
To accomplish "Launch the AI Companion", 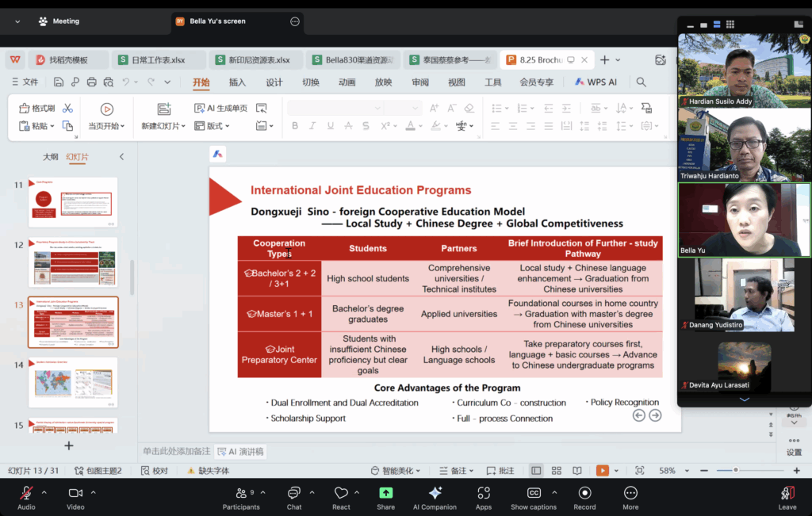I will 435,494.
